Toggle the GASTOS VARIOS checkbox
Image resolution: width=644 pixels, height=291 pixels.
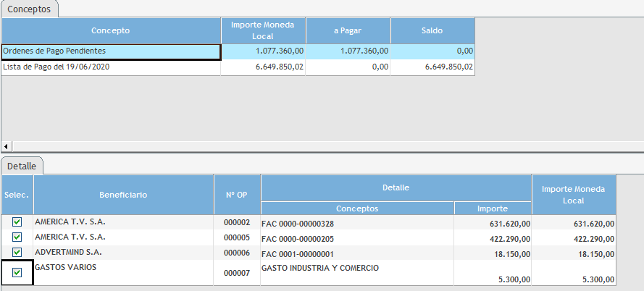(17, 272)
